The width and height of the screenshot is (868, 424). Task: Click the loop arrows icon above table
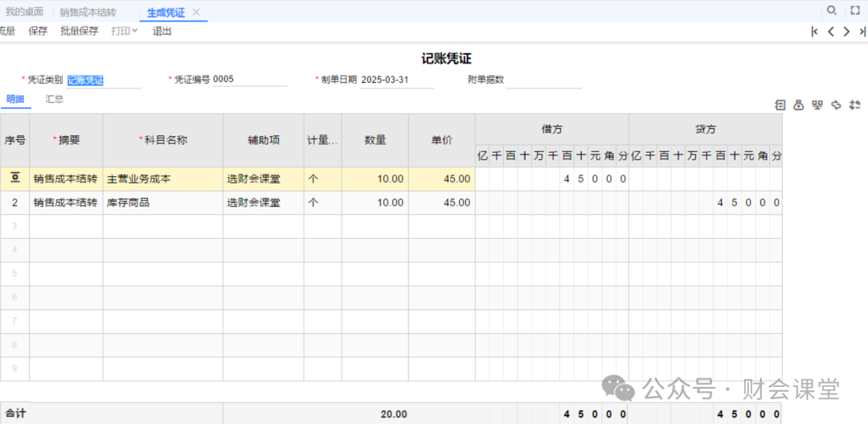837,105
